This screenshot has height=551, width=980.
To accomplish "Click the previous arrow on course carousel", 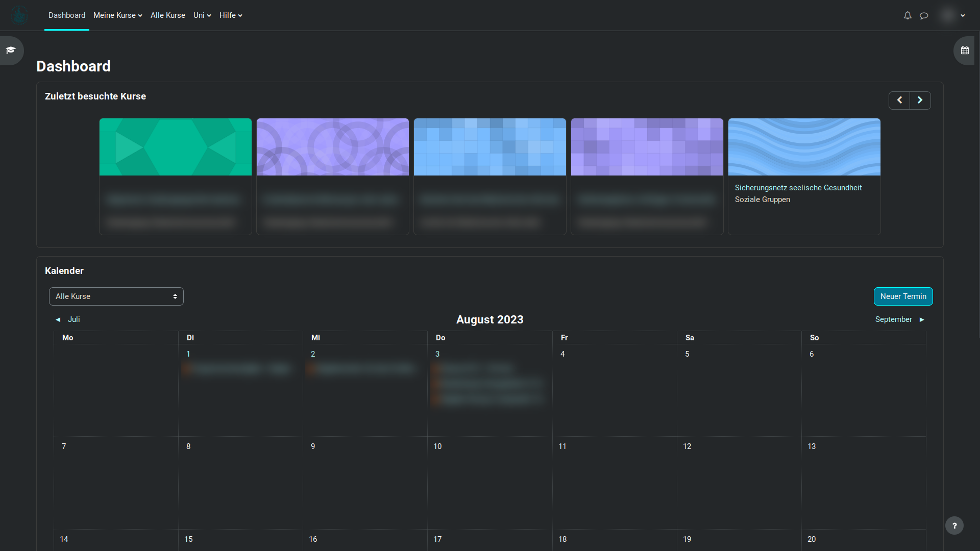I will click(x=899, y=100).
